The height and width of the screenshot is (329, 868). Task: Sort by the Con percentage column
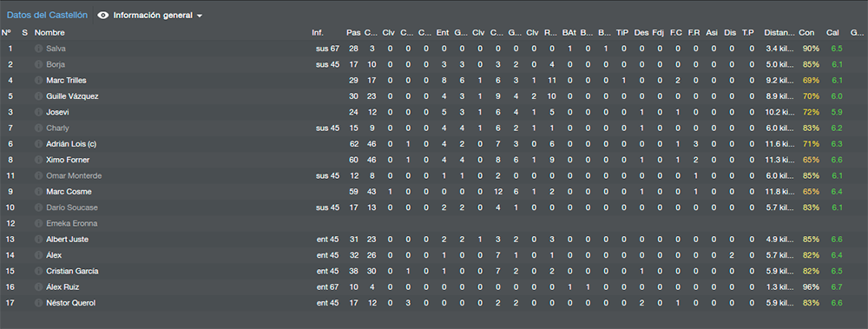click(806, 33)
